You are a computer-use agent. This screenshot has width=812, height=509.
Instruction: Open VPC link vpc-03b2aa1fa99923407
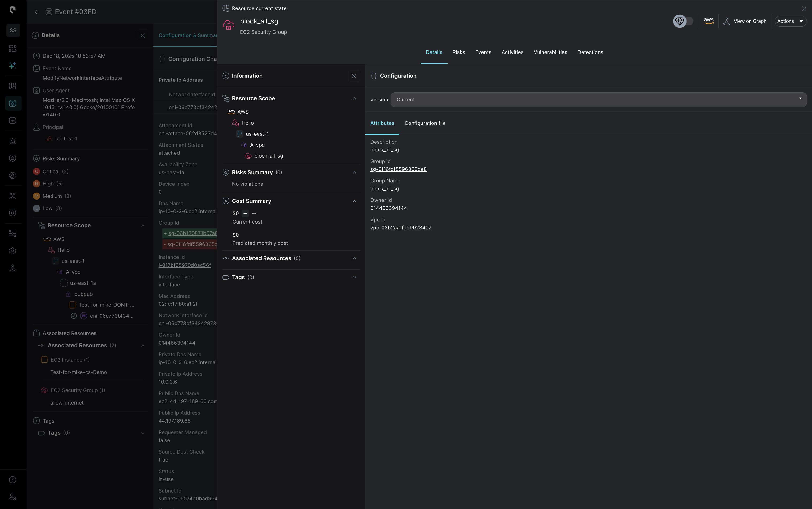[x=400, y=228]
